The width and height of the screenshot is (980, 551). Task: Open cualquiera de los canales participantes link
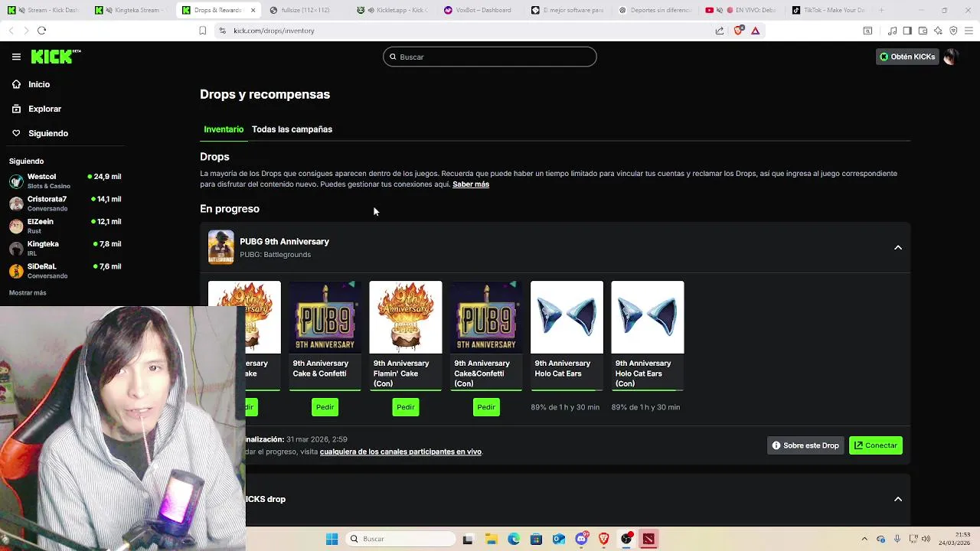coord(400,452)
